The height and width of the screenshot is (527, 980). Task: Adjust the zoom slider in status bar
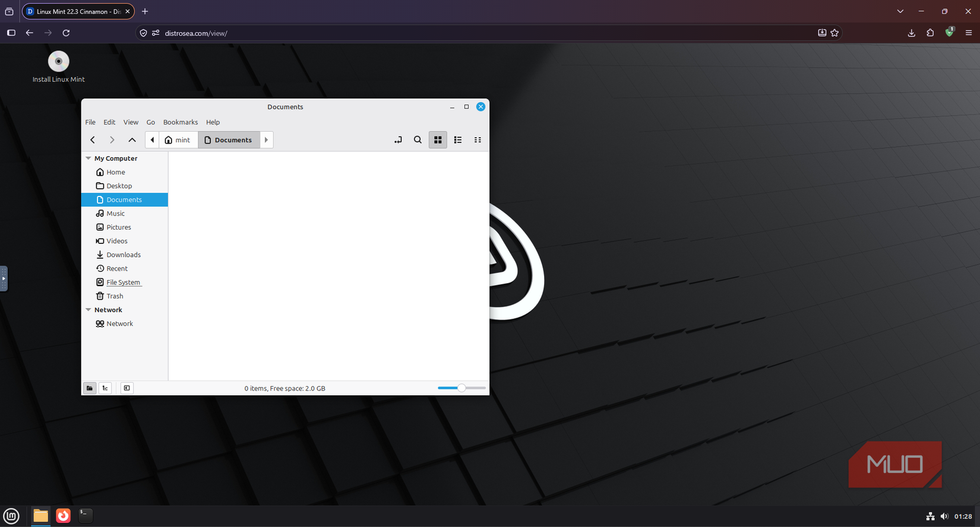(x=461, y=388)
